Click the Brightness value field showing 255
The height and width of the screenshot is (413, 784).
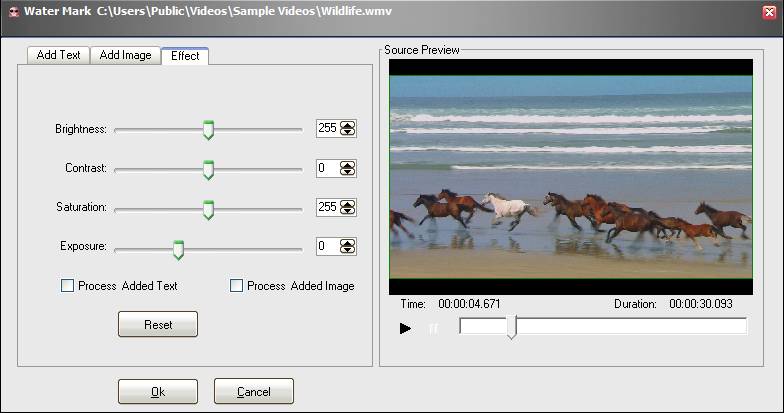click(x=328, y=128)
